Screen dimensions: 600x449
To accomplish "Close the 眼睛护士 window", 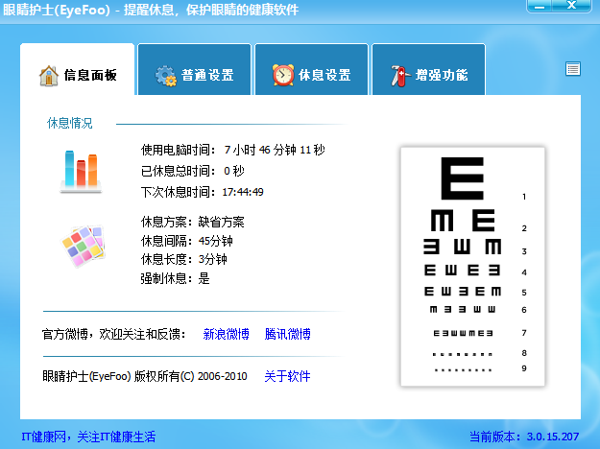I will 573,7.
